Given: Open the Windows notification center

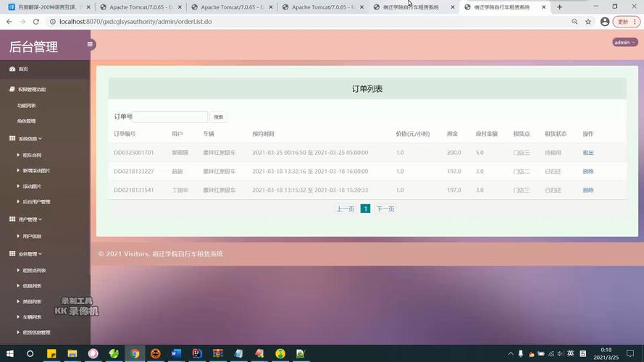Looking at the screenshot, I should (x=630, y=353).
